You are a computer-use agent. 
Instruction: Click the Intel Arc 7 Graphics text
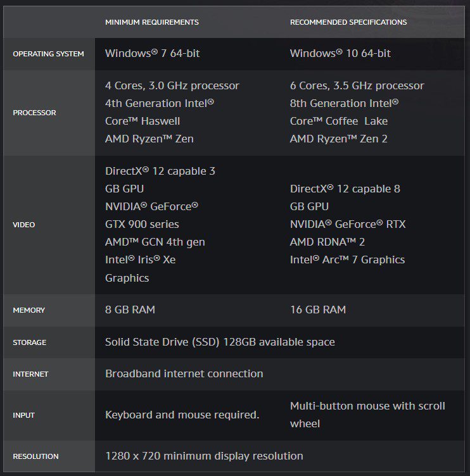pyautogui.click(x=347, y=260)
